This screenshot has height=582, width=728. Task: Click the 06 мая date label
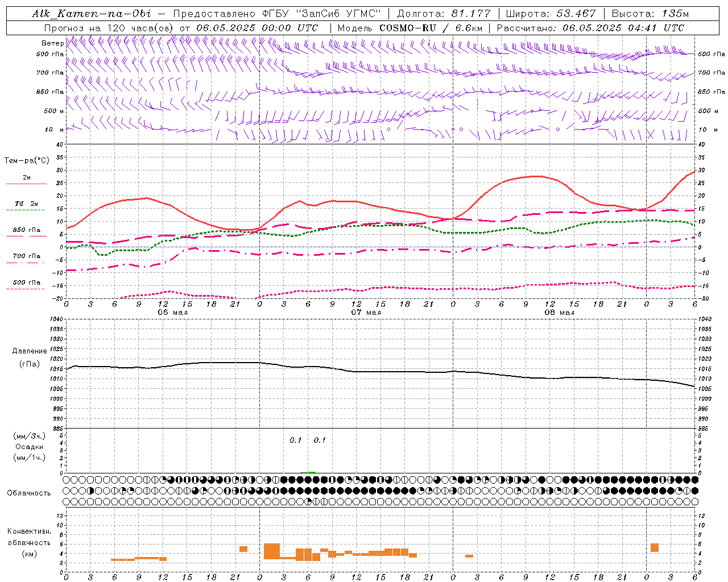tap(172, 313)
